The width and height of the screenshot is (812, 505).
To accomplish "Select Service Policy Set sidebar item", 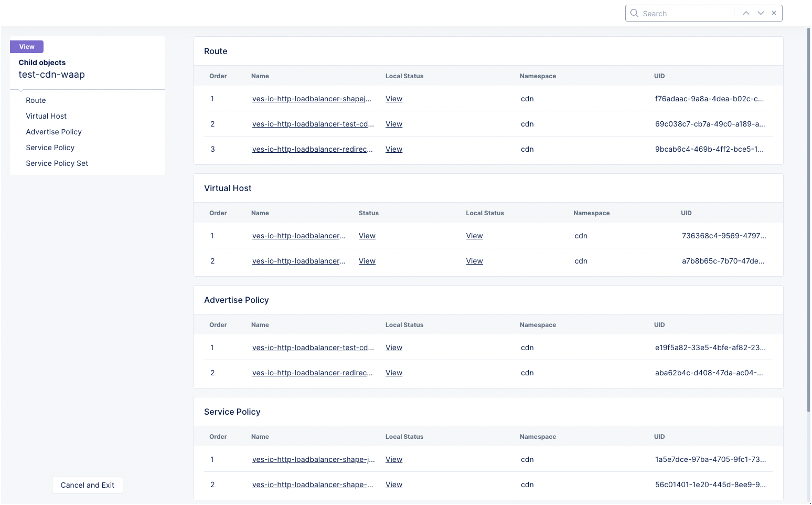I will tap(57, 163).
